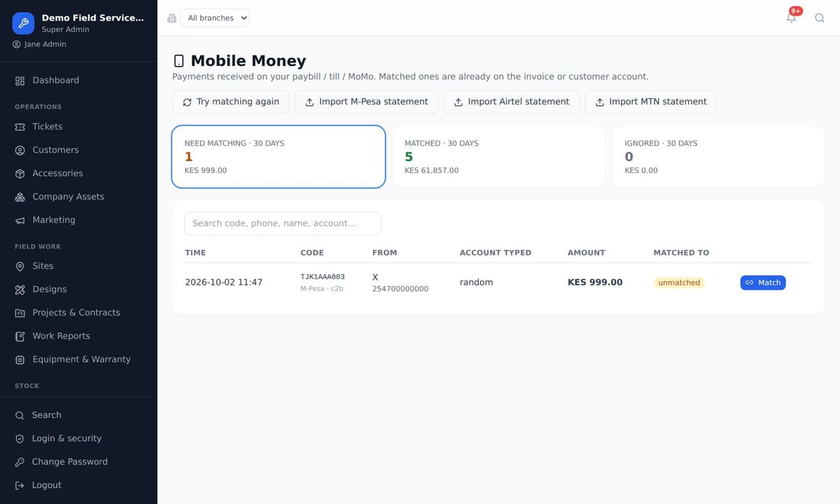Focus the search code, phone, name field
The height and width of the screenshot is (504, 840).
click(283, 224)
